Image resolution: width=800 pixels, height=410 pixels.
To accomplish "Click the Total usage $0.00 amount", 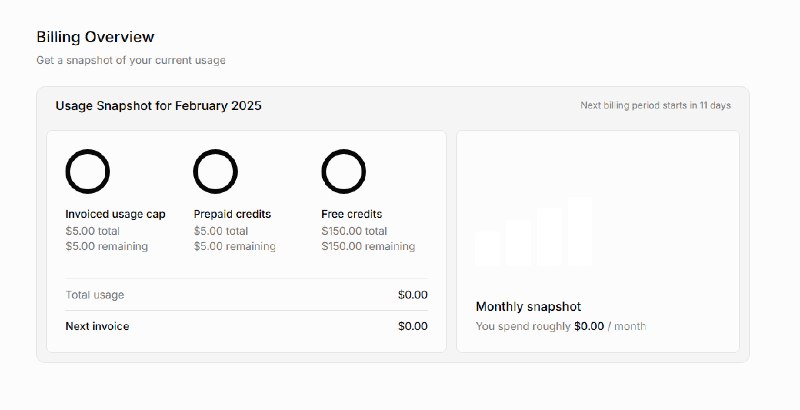I will pyautogui.click(x=412, y=295).
